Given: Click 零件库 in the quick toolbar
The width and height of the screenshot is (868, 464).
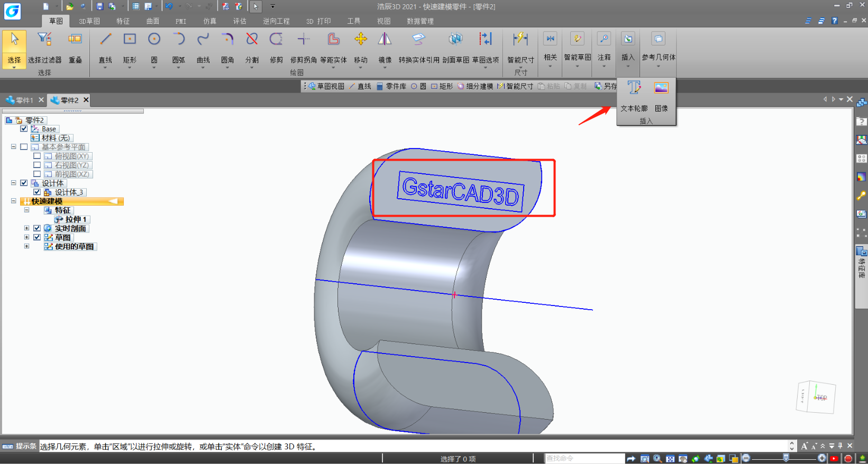Looking at the screenshot, I should (x=391, y=86).
